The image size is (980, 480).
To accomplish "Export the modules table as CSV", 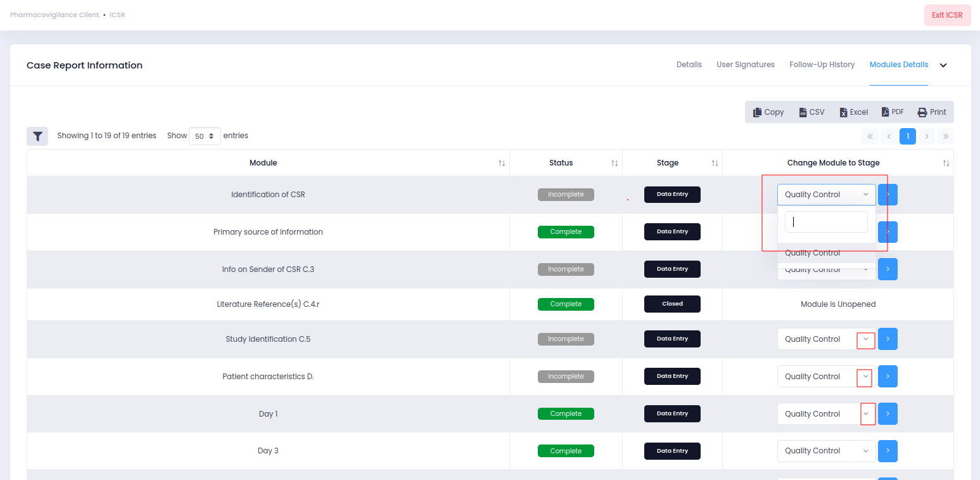I will click(812, 112).
